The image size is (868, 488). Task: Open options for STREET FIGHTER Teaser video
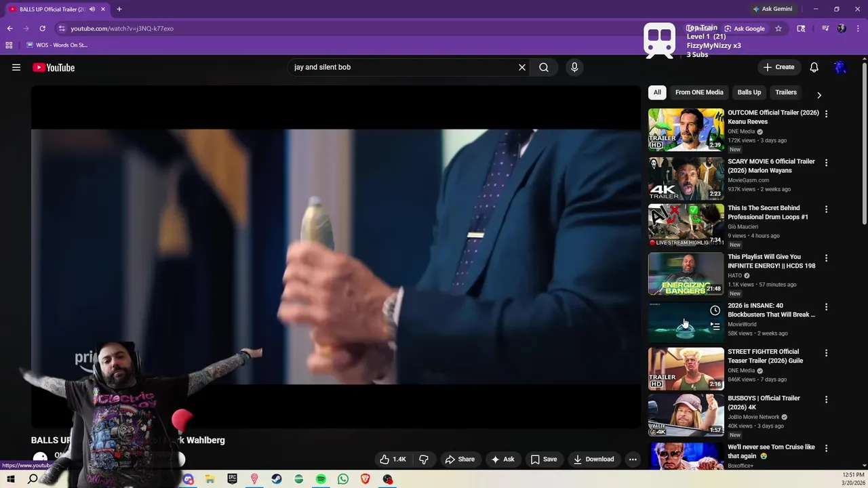click(x=826, y=353)
